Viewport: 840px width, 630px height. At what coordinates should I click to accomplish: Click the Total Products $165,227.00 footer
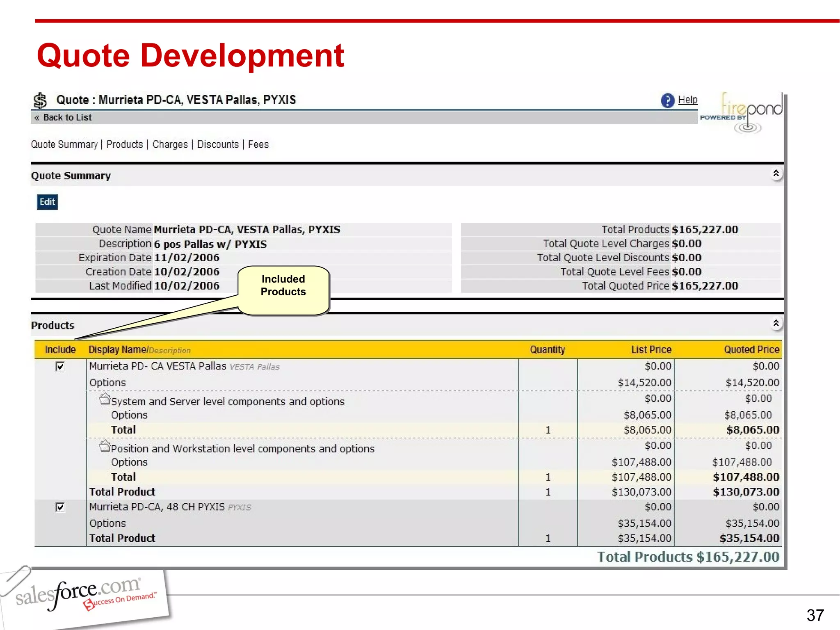pos(688,557)
